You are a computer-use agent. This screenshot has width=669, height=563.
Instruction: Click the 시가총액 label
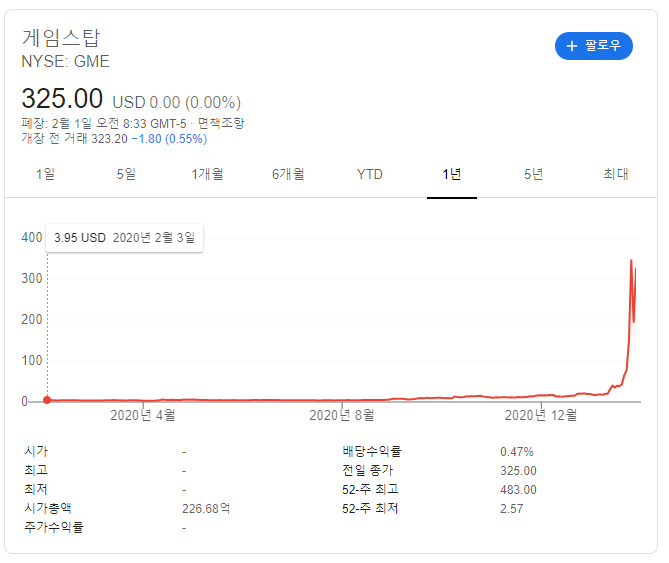tap(48, 508)
